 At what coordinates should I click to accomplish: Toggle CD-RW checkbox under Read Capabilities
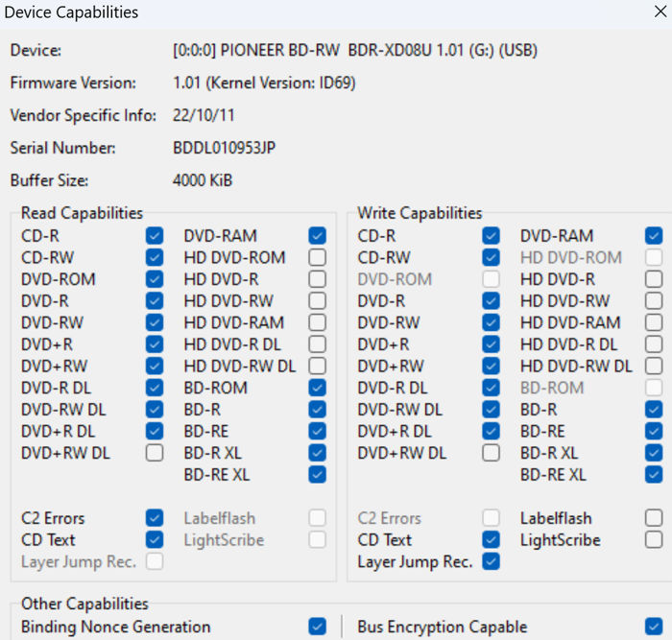155,257
